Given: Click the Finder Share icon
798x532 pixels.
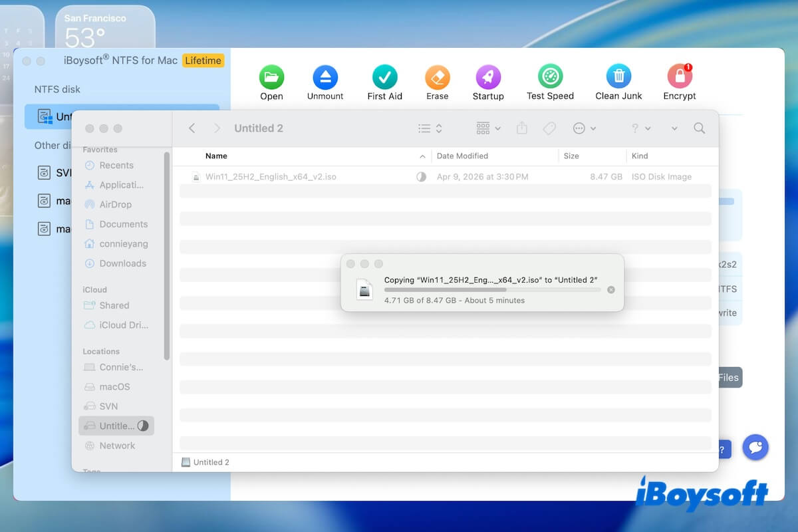Looking at the screenshot, I should tap(522, 128).
